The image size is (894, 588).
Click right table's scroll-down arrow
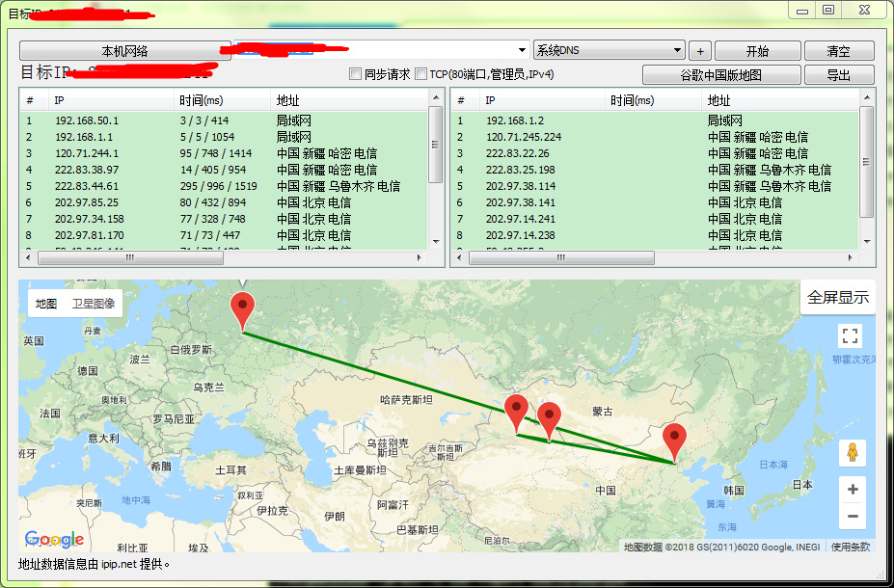tap(867, 242)
